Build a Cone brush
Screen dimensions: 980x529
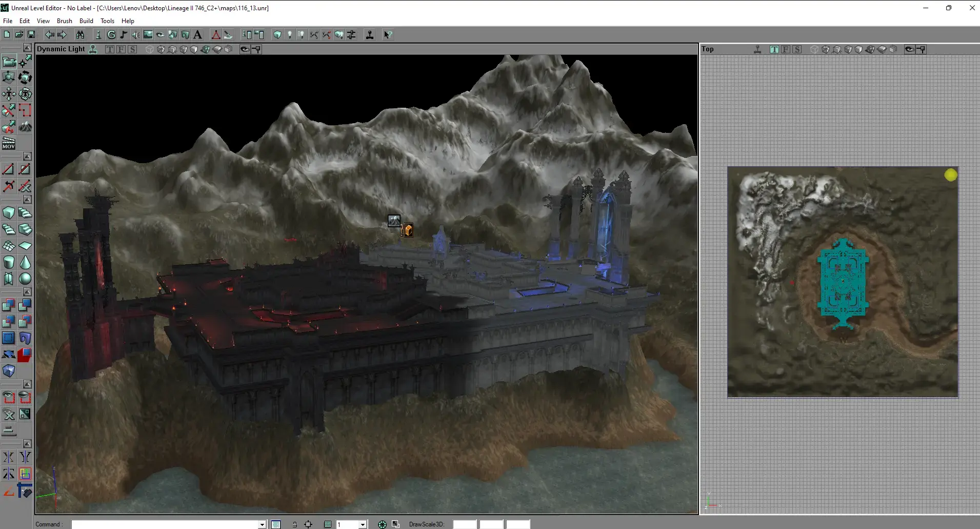point(25,262)
